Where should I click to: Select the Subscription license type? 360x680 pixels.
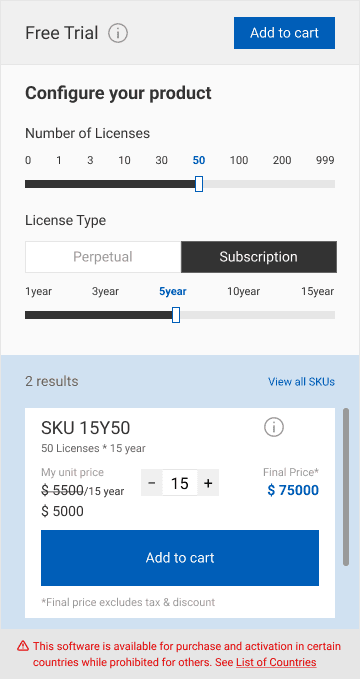point(259,257)
